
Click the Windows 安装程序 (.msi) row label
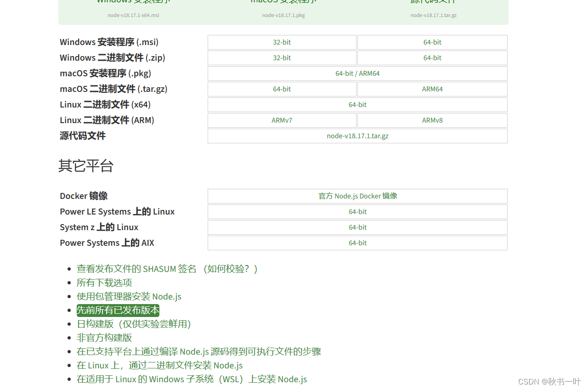pyautogui.click(x=109, y=42)
